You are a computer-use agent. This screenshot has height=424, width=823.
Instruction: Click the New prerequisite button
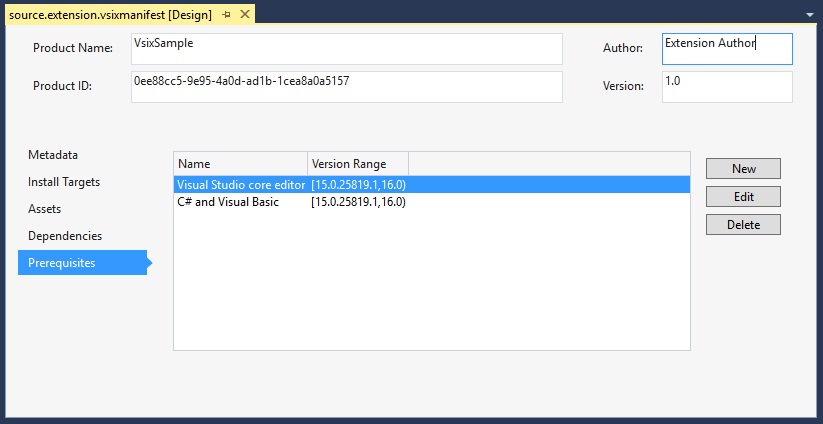pyautogui.click(x=743, y=168)
